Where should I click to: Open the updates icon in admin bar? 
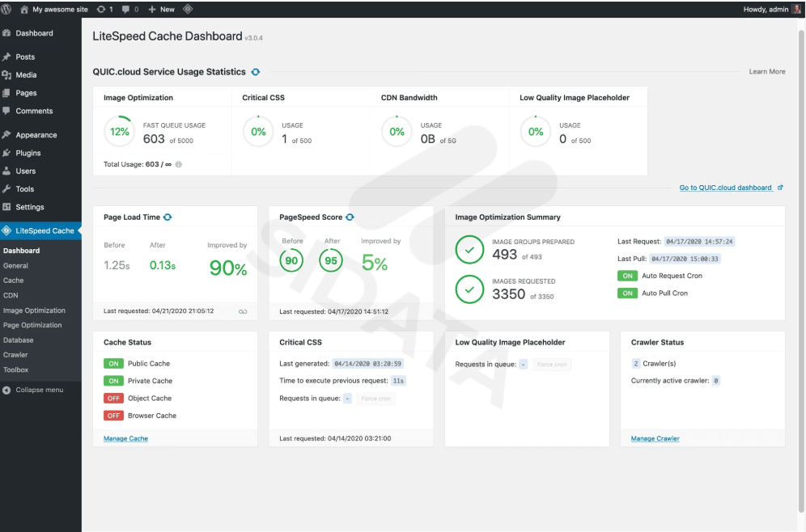[x=104, y=9]
